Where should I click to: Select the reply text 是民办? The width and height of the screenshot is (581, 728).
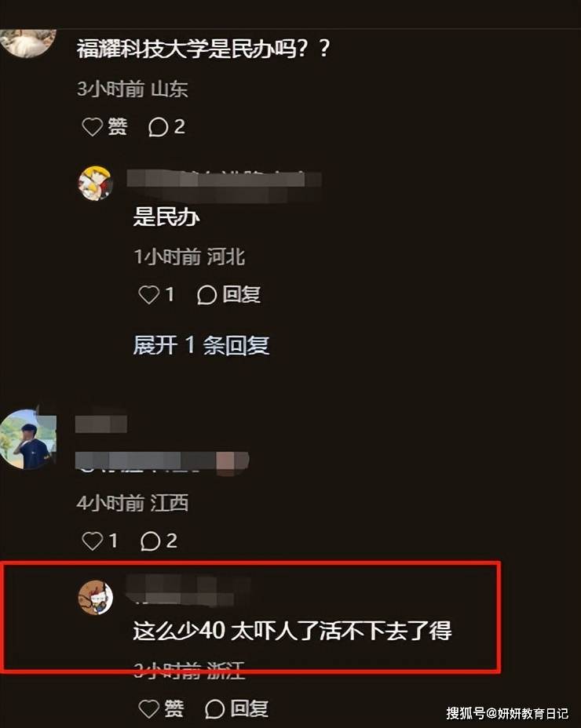(166, 217)
